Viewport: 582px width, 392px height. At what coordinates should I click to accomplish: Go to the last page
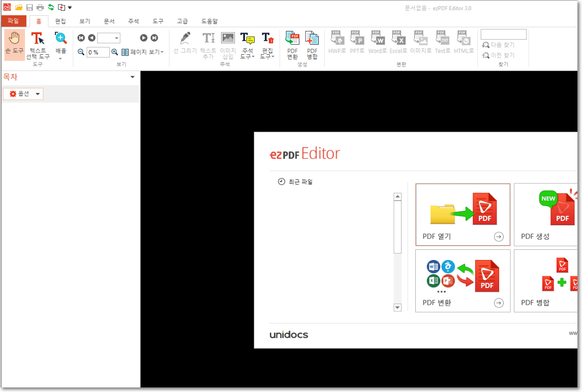pos(154,38)
